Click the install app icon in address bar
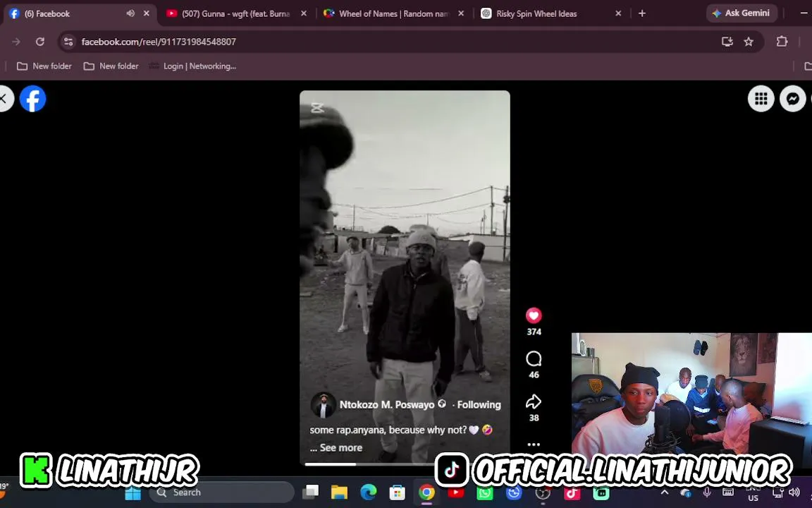The width and height of the screenshot is (812, 508). 727,42
